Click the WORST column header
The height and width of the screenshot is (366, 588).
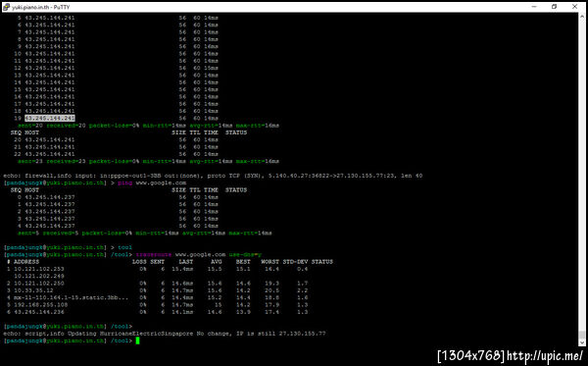pos(270,262)
